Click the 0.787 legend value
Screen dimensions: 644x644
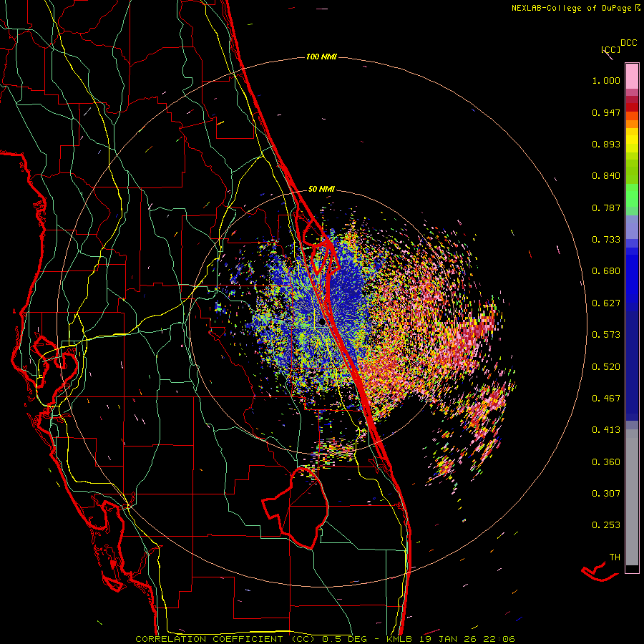coord(606,208)
